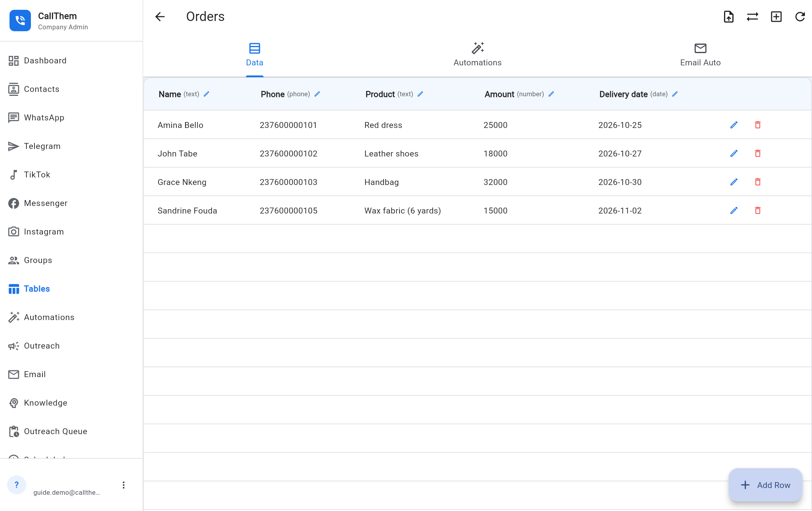Click the add column plus-box icon
This screenshot has width=812, height=511.
click(776, 17)
